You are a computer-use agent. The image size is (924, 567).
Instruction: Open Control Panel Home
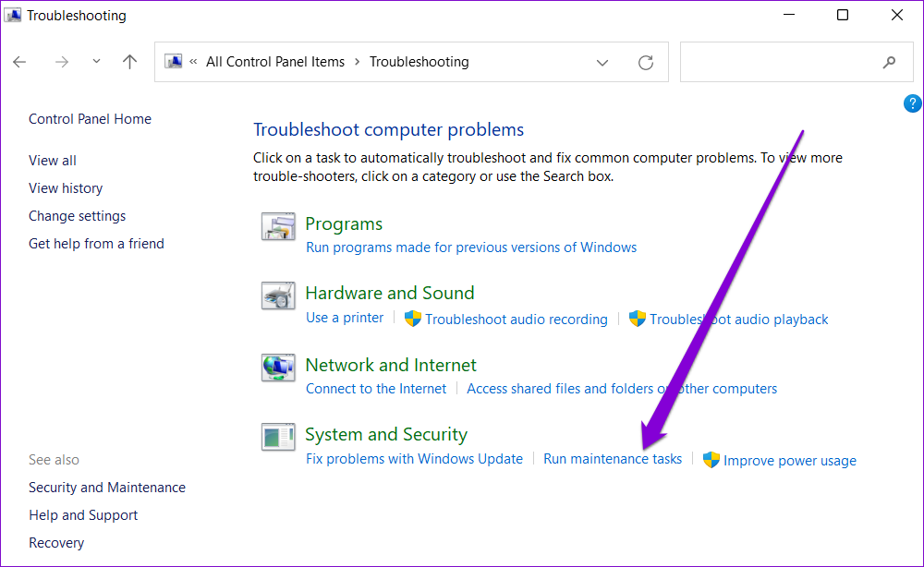click(91, 119)
